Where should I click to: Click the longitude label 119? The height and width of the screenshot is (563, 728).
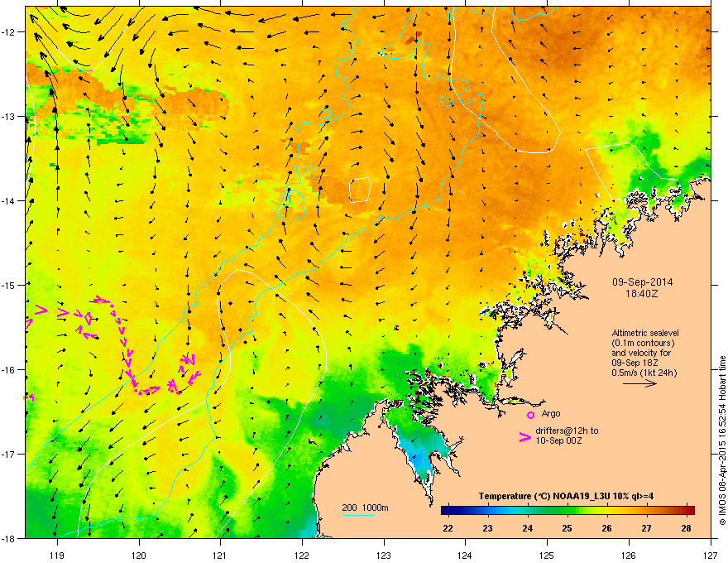coord(57,555)
